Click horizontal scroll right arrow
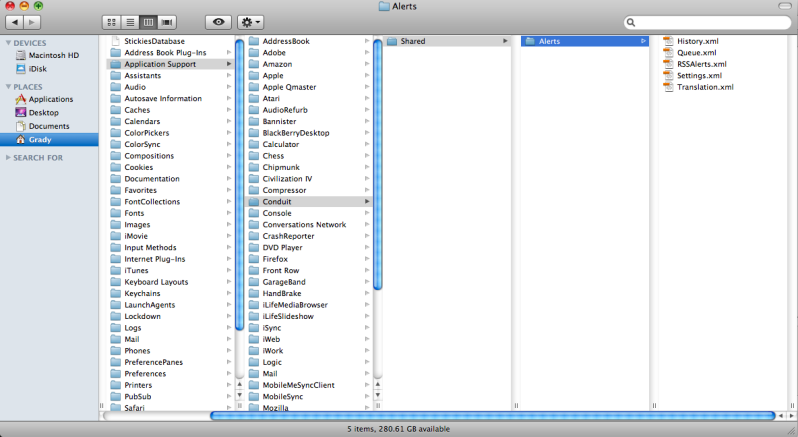The height and width of the screenshot is (437, 798). 791,416
